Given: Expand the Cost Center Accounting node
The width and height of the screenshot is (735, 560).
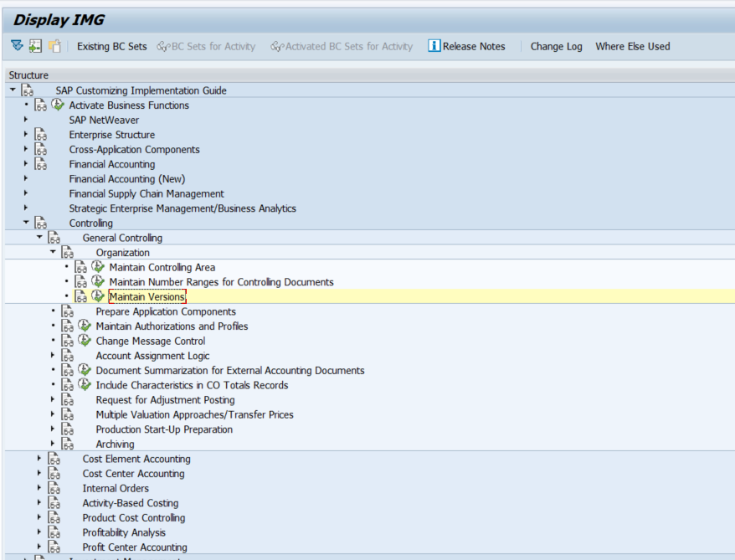Looking at the screenshot, I should 39,473.
